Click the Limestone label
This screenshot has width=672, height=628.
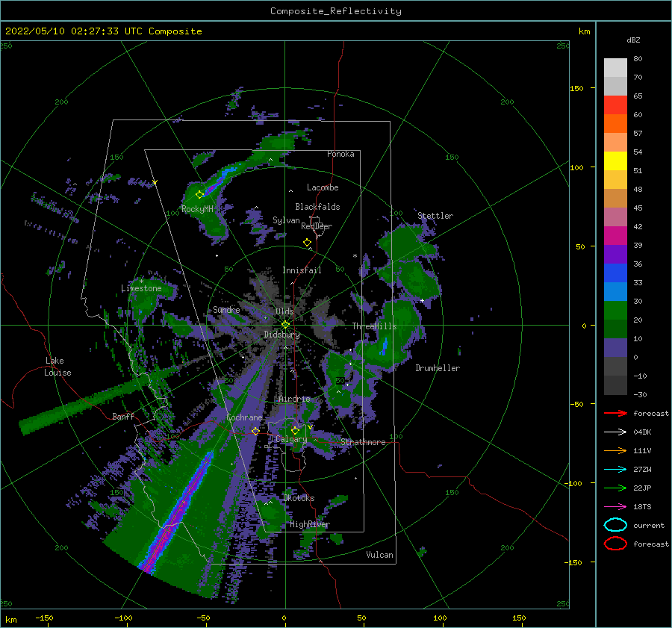click(141, 288)
